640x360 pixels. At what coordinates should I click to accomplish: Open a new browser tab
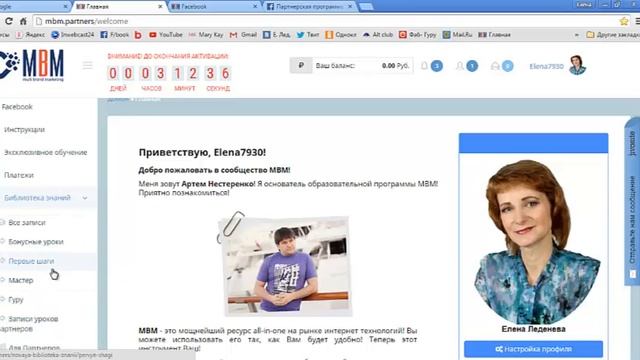366,7
